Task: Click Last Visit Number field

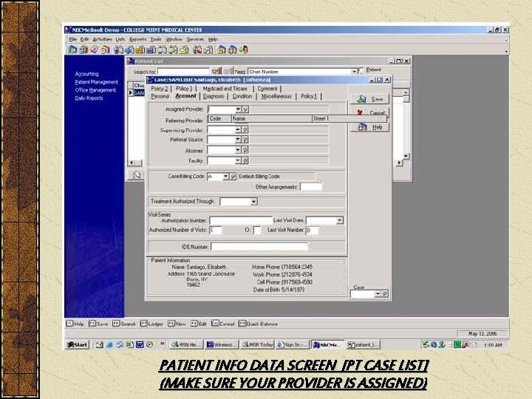Action: [x=312, y=231]
